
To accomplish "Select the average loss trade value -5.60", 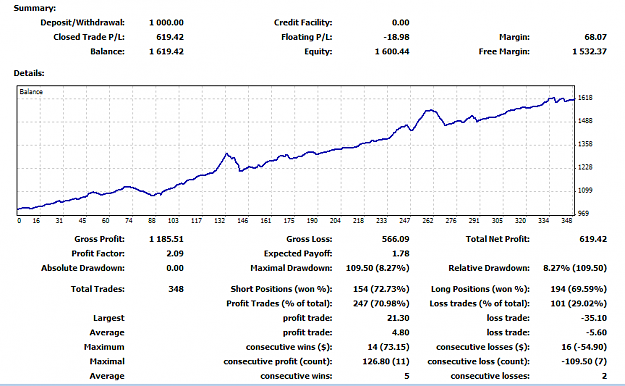I will click(596, 333).
